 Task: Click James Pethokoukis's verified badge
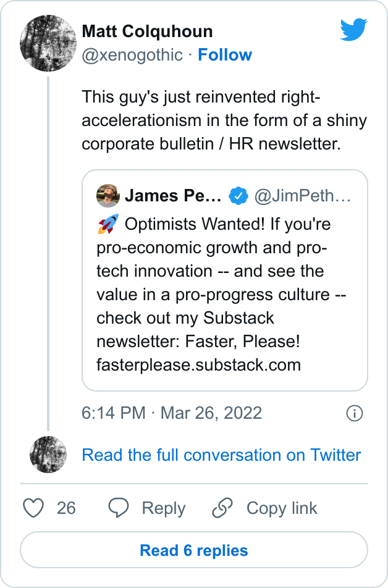coord(238,196)
